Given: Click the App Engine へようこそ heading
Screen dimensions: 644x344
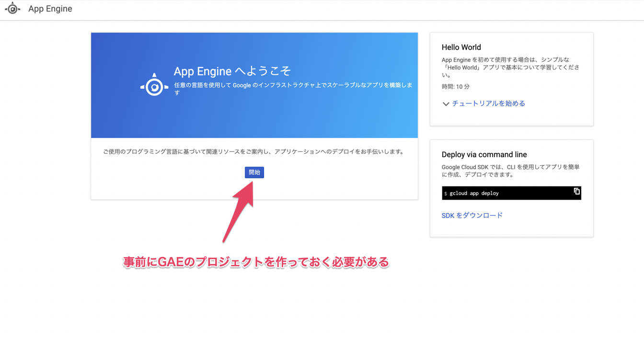Looking at the screenshot, I should [x=232, y=71].
